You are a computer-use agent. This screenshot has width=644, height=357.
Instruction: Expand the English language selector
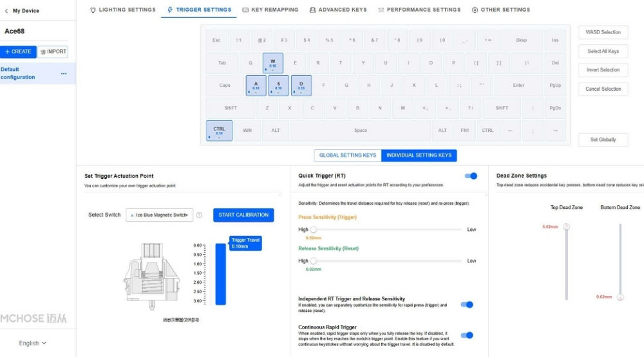(x=32, y=343)
